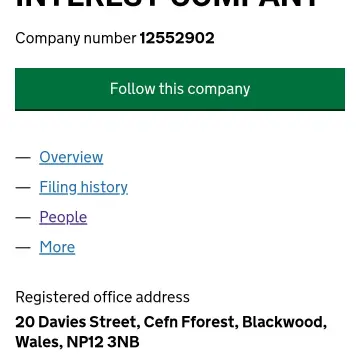
Task: Click the dash marker beside Overview
Action: 23,157
